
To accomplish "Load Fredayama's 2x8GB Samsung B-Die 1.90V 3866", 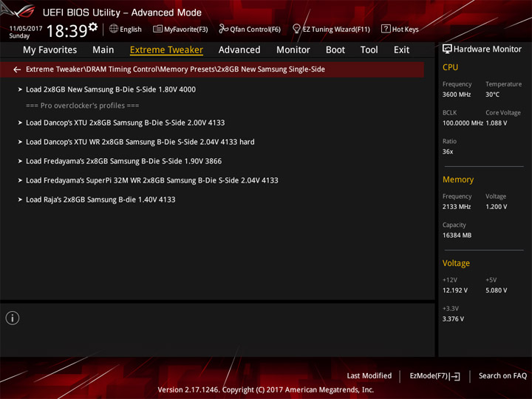I will point(123,161).
